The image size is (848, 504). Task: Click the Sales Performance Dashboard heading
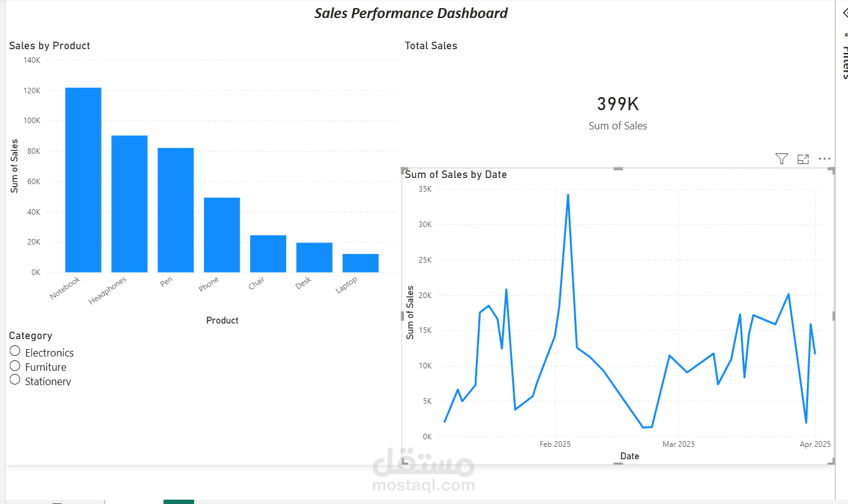[x=410, y=12]
